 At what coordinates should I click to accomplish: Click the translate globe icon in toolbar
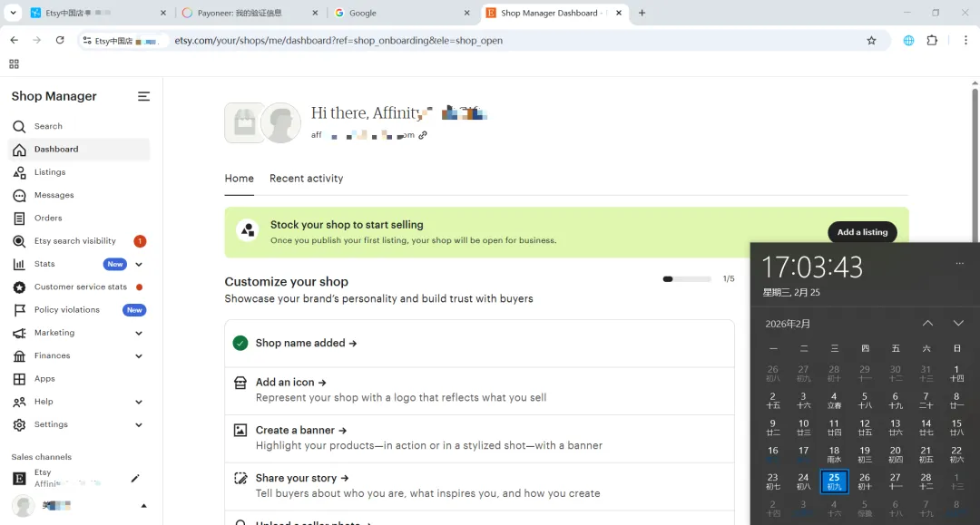[908, 41]
